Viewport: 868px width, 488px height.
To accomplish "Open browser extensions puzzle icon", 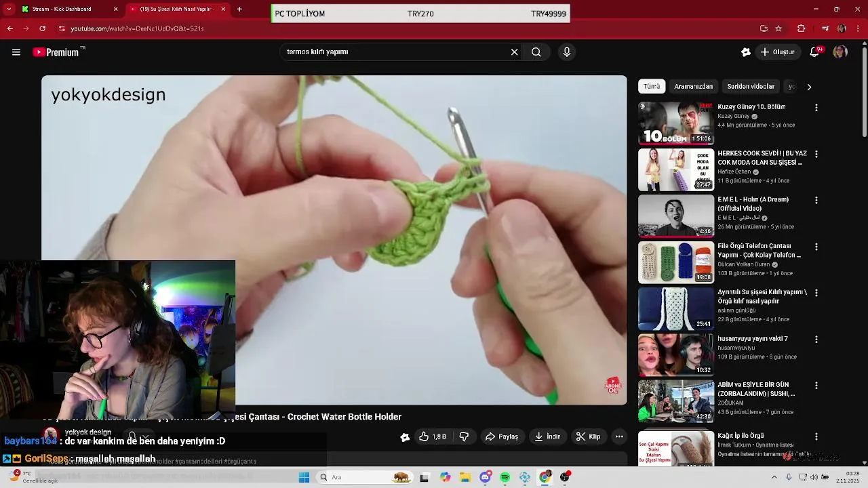I will [x=801, y=28].
